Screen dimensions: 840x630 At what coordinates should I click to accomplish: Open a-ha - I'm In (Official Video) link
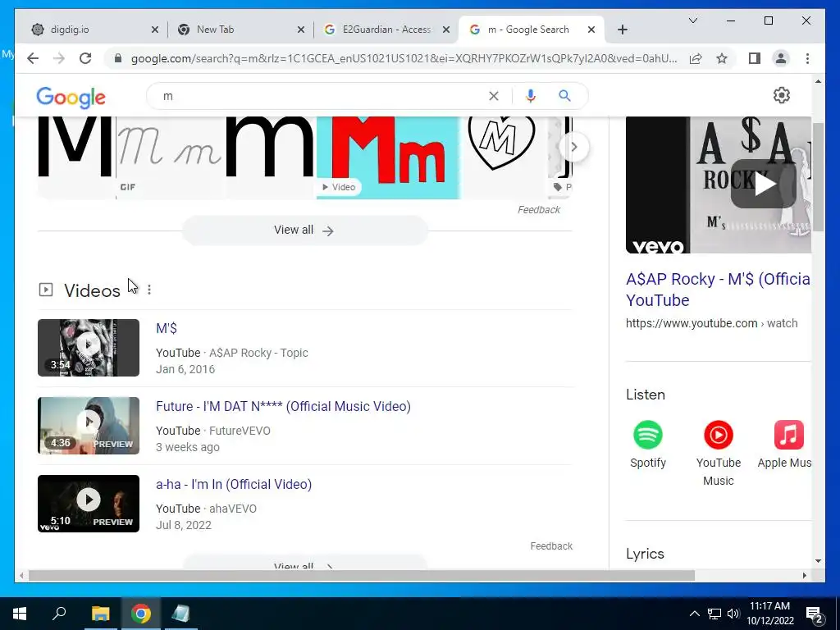pos(234,484)
